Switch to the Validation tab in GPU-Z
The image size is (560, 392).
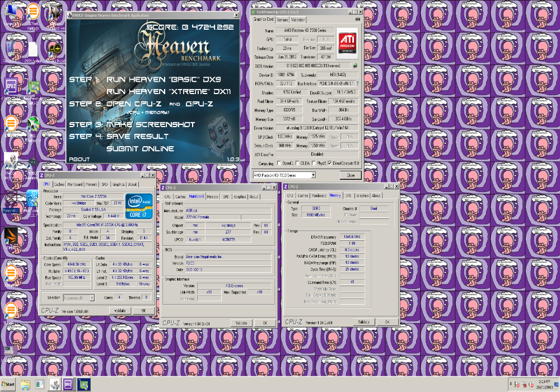click(298, 20)
